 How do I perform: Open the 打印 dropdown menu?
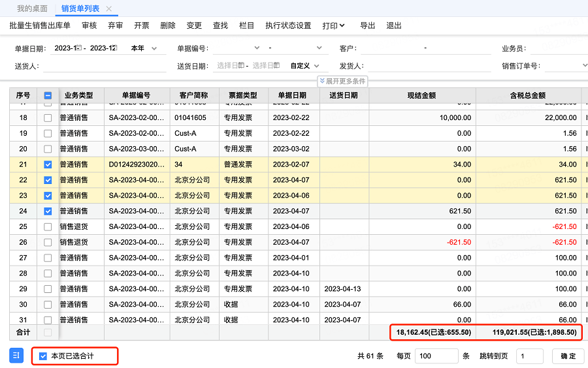[x=333, y=25]
